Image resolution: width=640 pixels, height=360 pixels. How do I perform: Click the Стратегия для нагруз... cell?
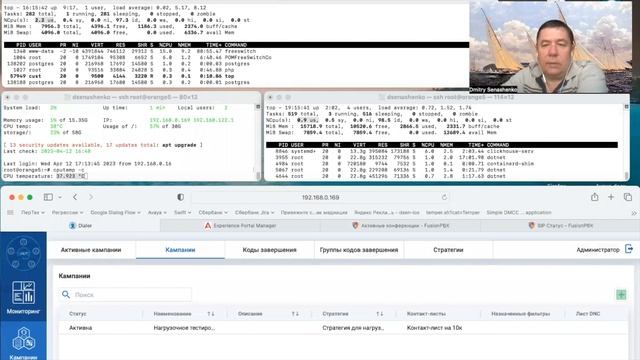pyautogui.click(x=353, y=328)
